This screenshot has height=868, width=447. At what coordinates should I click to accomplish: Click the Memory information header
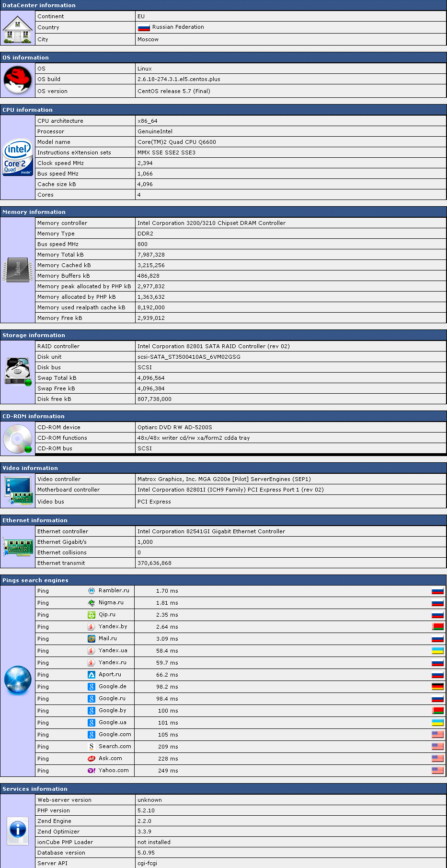click(223, 212)
